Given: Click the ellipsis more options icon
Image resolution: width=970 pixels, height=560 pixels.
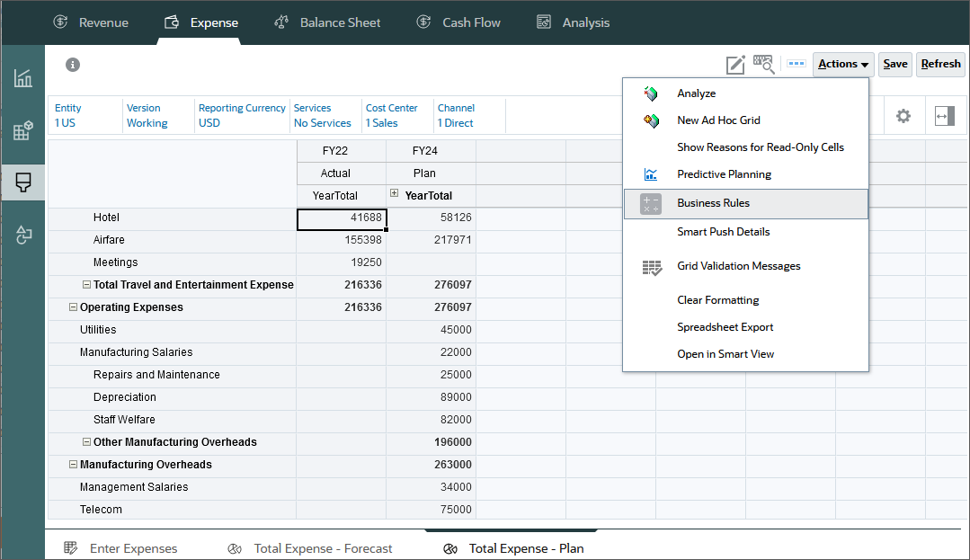Looking at the screenshot, I should pos(795,64).
